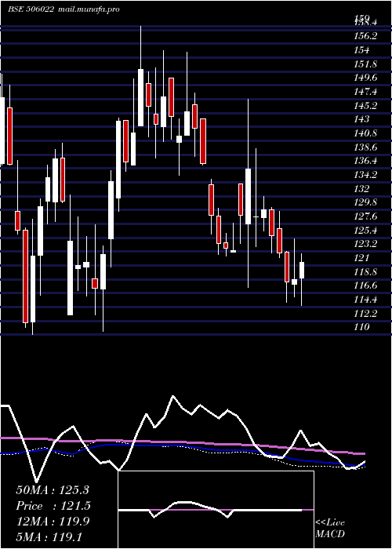Select the 154 price axis label
This screenshot has width=392, height=549.
click(x=361, y=50)
